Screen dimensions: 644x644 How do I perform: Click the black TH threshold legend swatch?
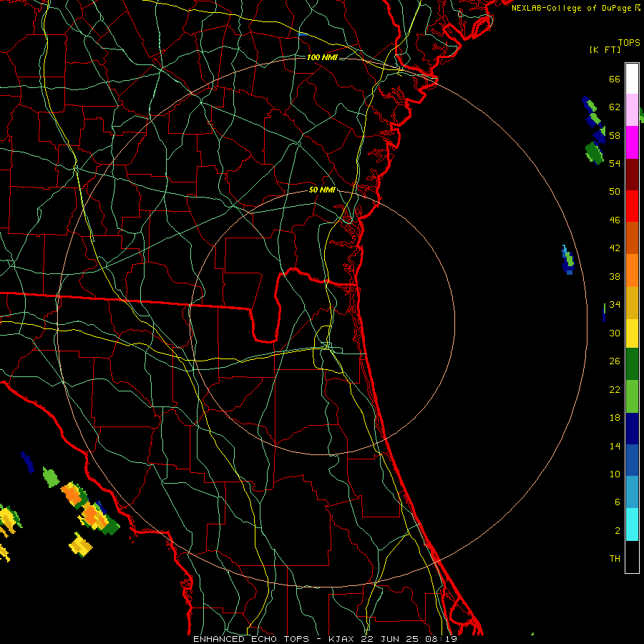[x=632, y=557]
